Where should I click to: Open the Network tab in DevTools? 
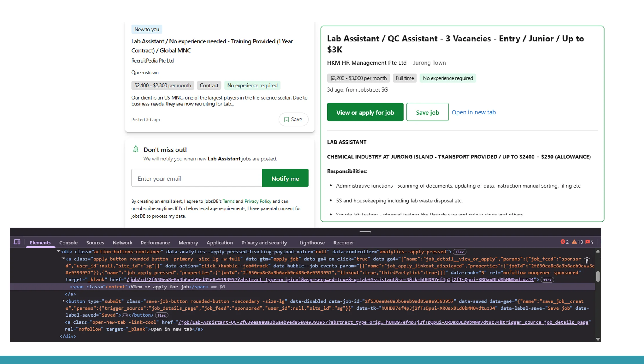point(122,242)
